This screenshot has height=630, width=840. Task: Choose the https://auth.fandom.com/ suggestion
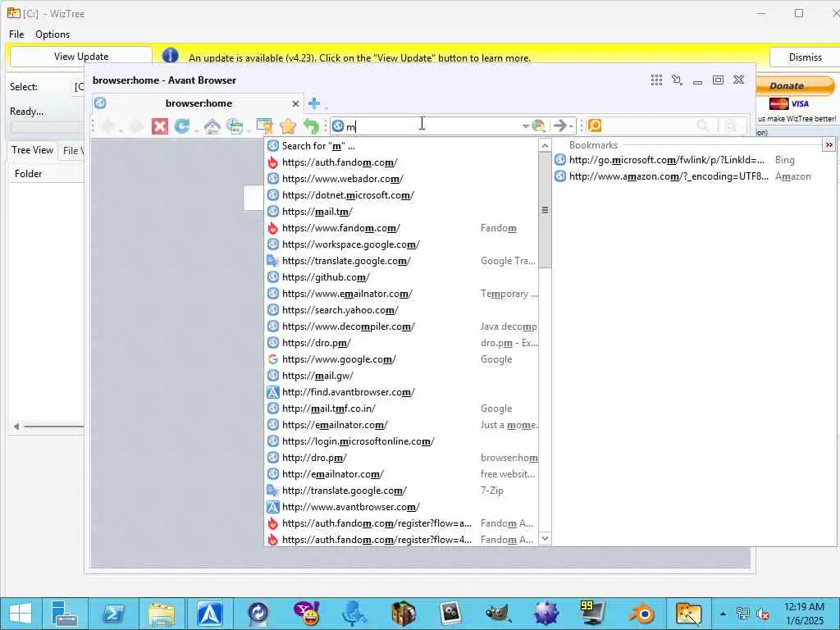pyautogui.click(x=402, y=162)
